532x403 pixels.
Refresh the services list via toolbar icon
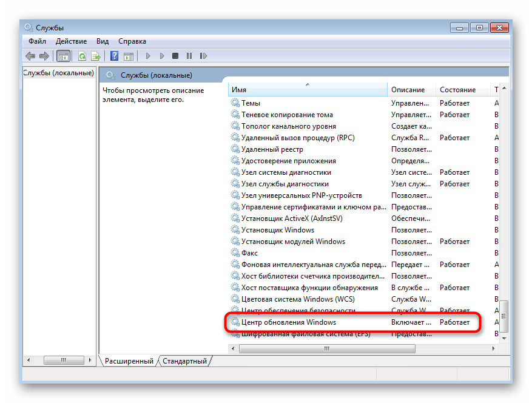[x=82, y=56]
